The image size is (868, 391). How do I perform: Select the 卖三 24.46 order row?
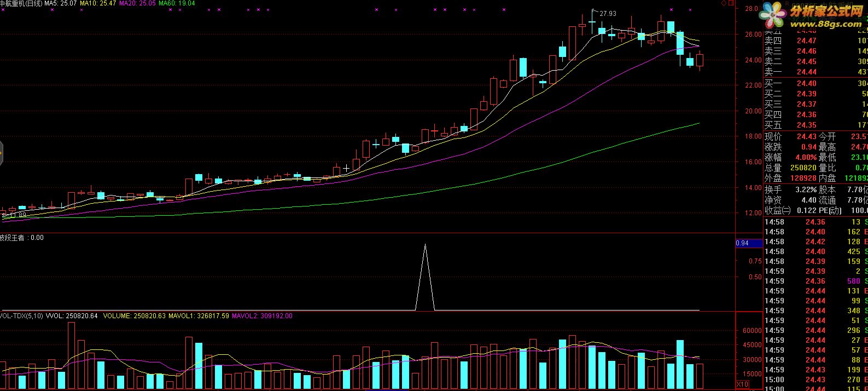(x=815, y=51)
